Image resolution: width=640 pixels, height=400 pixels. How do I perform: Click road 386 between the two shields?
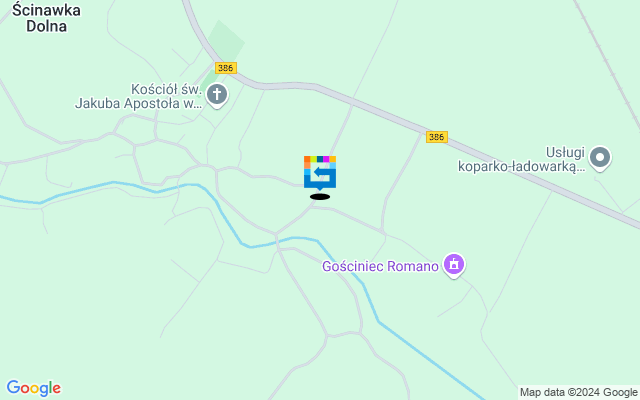[x=331, y=92]
